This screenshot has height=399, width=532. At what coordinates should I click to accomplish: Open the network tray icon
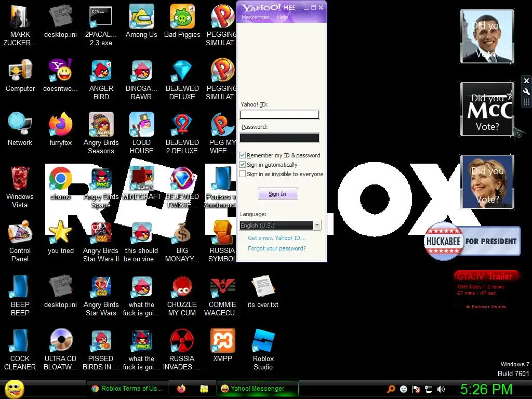point(429,389)
